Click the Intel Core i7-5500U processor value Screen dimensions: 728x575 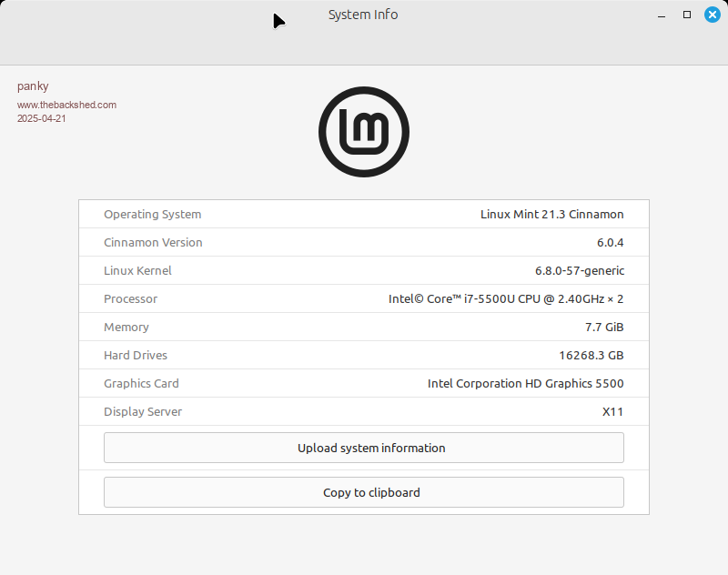click(506, 299)
